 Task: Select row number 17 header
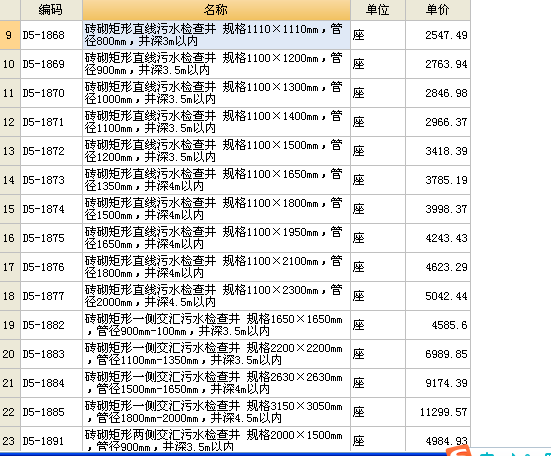pos(10,267)
